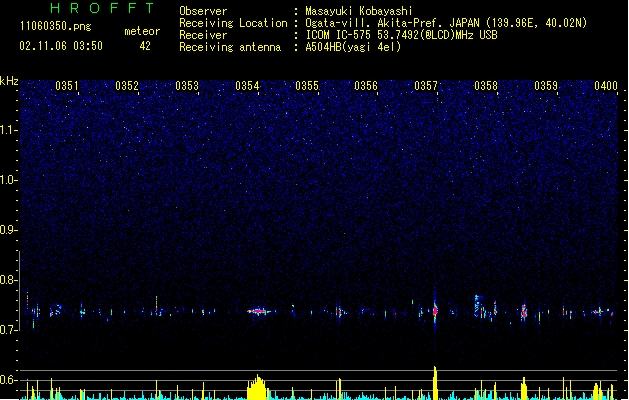Click the 0351 time marker
629x400 pixels.
pos(67,86)
